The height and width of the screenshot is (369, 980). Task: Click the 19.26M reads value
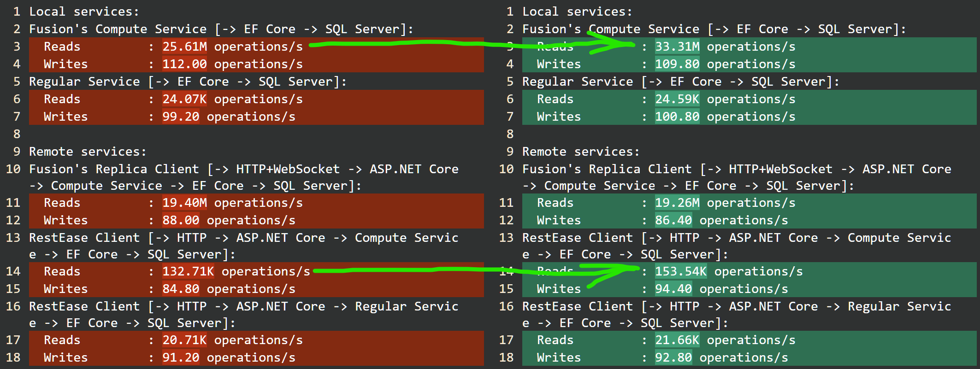point(677,203)
